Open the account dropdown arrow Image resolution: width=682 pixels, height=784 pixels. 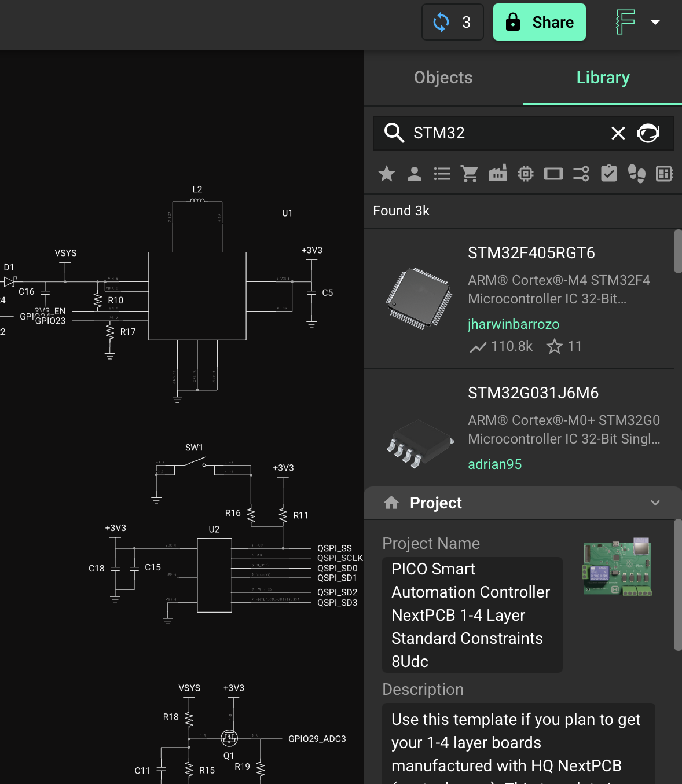point(655,22)
